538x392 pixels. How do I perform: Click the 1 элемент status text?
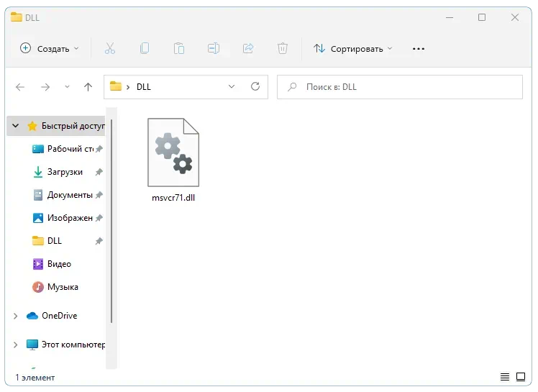(35, 378)
